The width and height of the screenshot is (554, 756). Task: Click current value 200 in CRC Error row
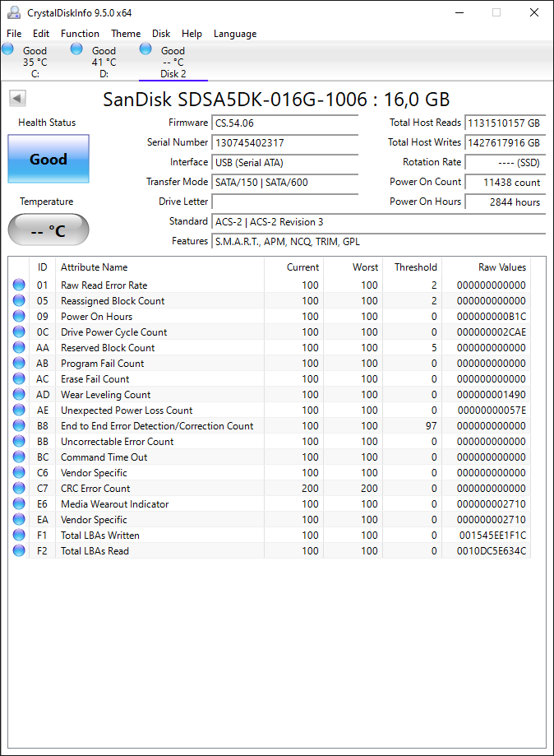pyautogui.click(x=310, y=489)
